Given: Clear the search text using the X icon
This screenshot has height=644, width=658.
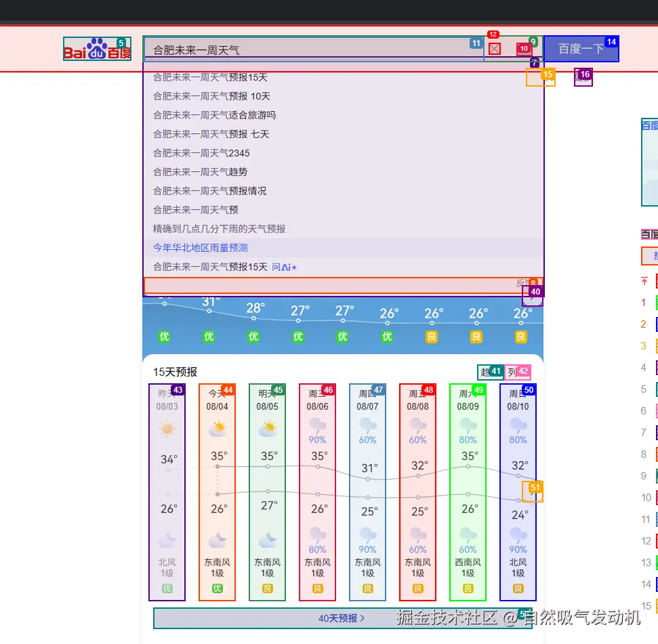Looking at the screenshot, I should [494, 49].
